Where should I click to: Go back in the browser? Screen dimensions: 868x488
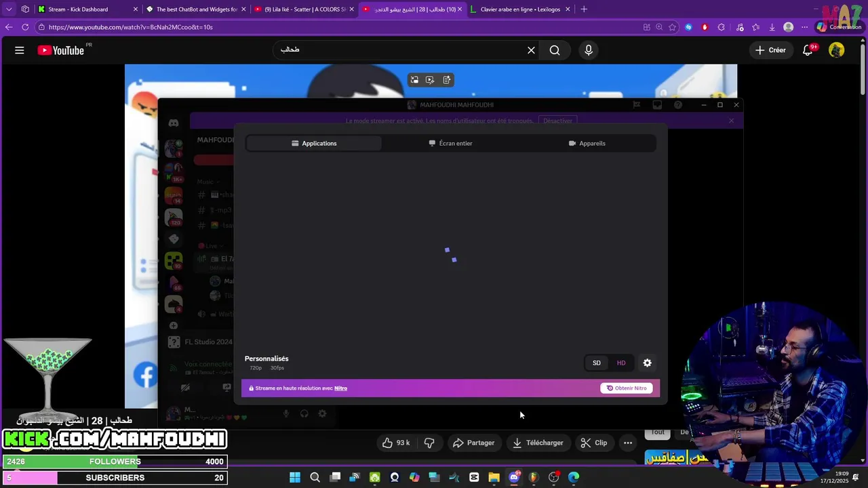pos(9,27)
